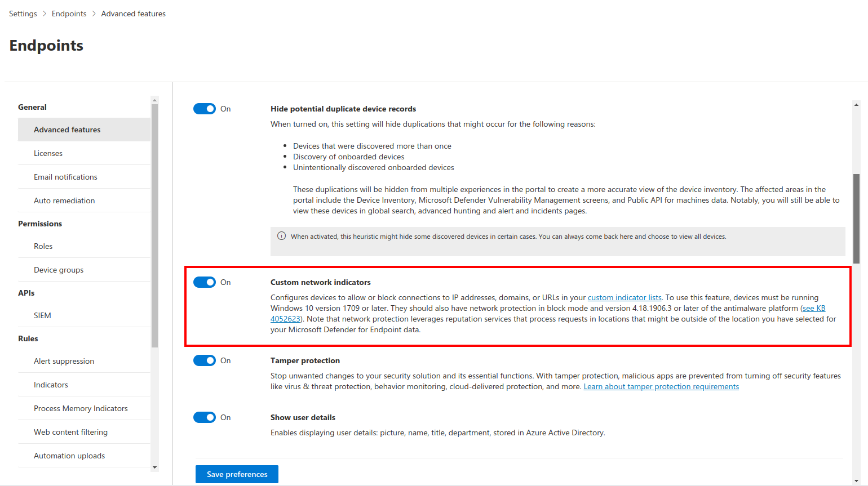This screenshot has height=486, width=868.
Task: Disable the Custom network indicators toggle
Action: tap(205, 282)
